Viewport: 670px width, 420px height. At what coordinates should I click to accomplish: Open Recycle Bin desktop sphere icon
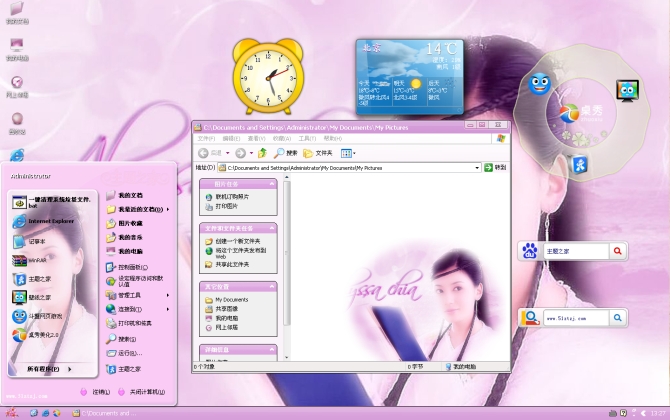point(17,118)
